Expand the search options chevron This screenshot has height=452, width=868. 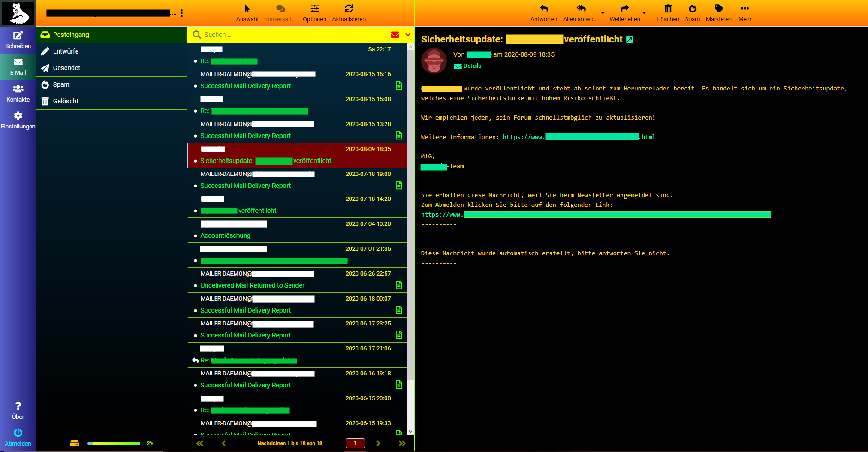point(408,35)
